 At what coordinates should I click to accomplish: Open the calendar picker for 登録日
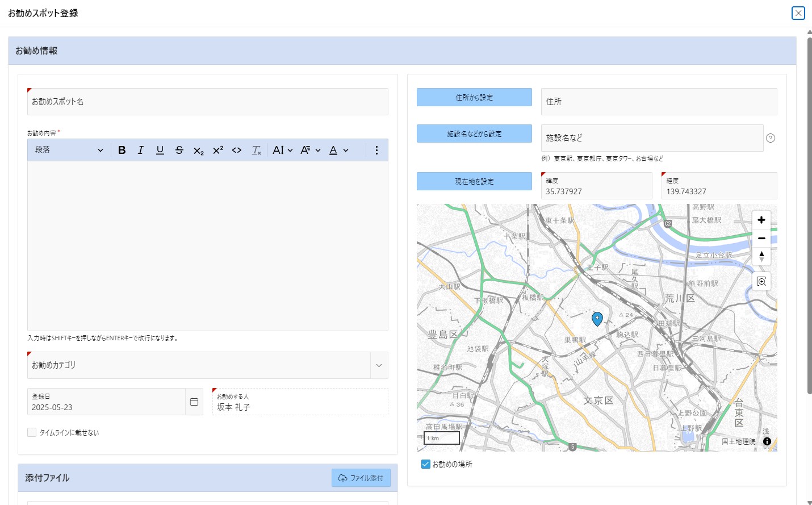click(x=194, y=402)
